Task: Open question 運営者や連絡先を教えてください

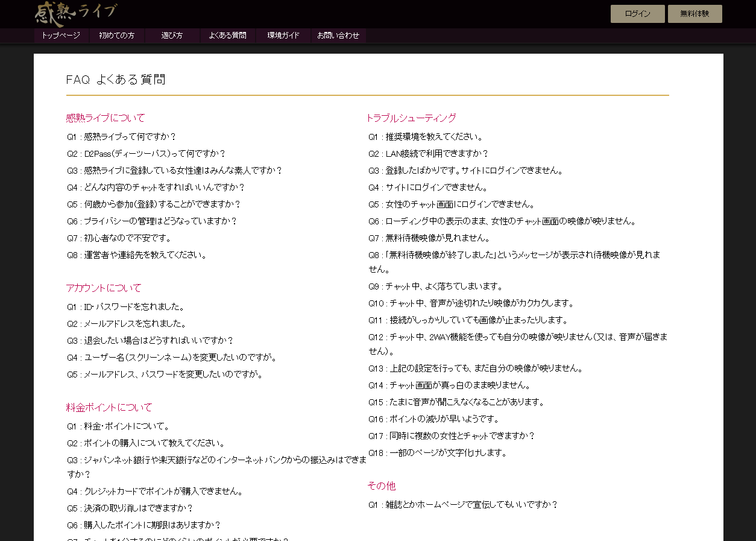Action: (x=137, y=255)
